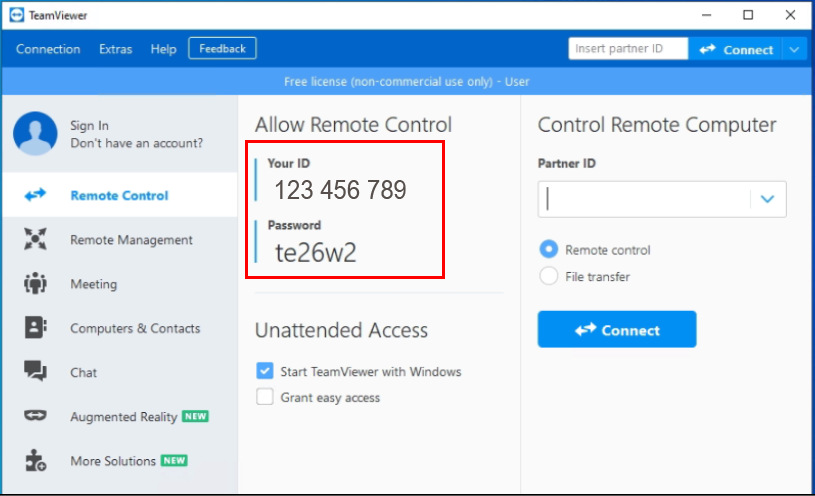Click the user avatar icon
This screenshot has height=496, width=815.
[x=35, y=134]
